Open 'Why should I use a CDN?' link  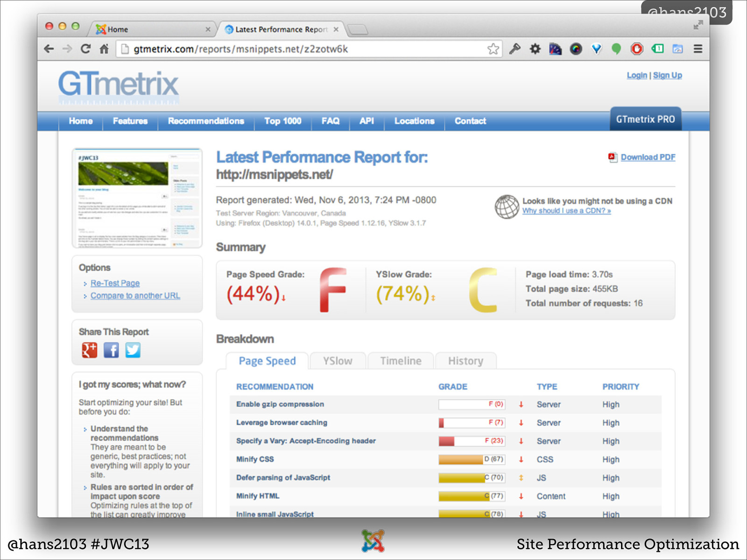(x=566, y=211)
